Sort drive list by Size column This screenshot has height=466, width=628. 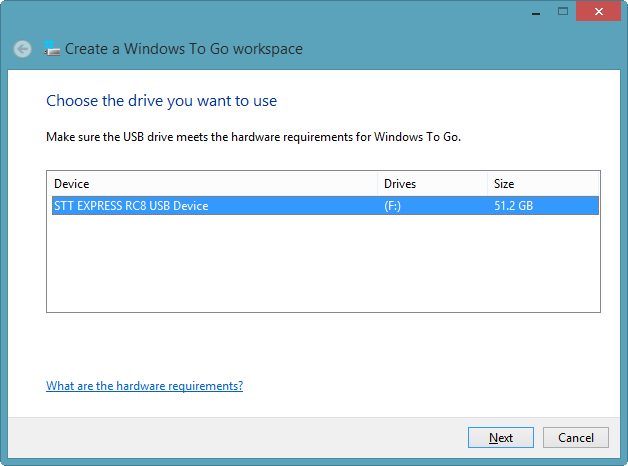pos(543,184)
